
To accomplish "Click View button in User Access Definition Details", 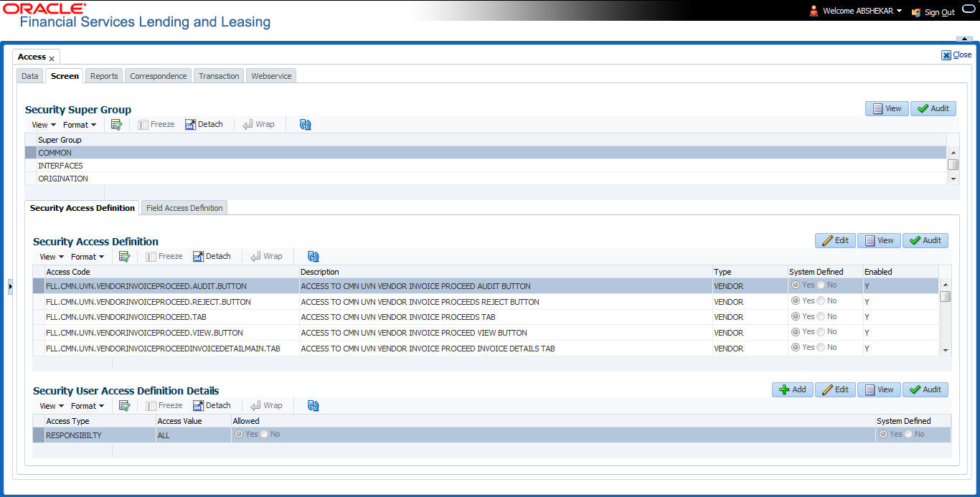I will click(879, 390).
